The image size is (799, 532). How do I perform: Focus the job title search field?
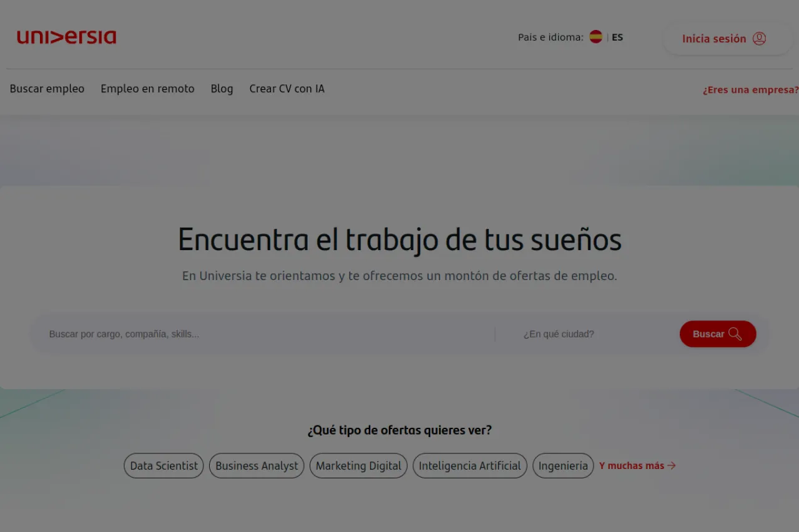(x=268, y=334)
